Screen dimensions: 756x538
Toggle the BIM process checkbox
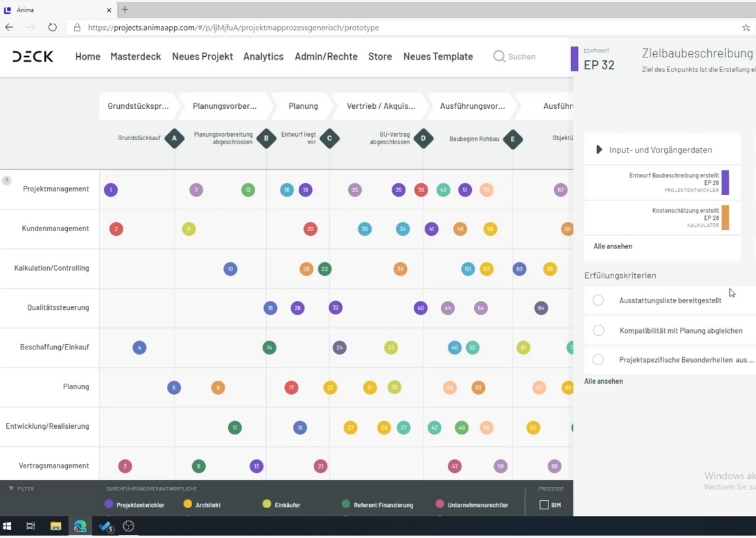click(544, 505)
